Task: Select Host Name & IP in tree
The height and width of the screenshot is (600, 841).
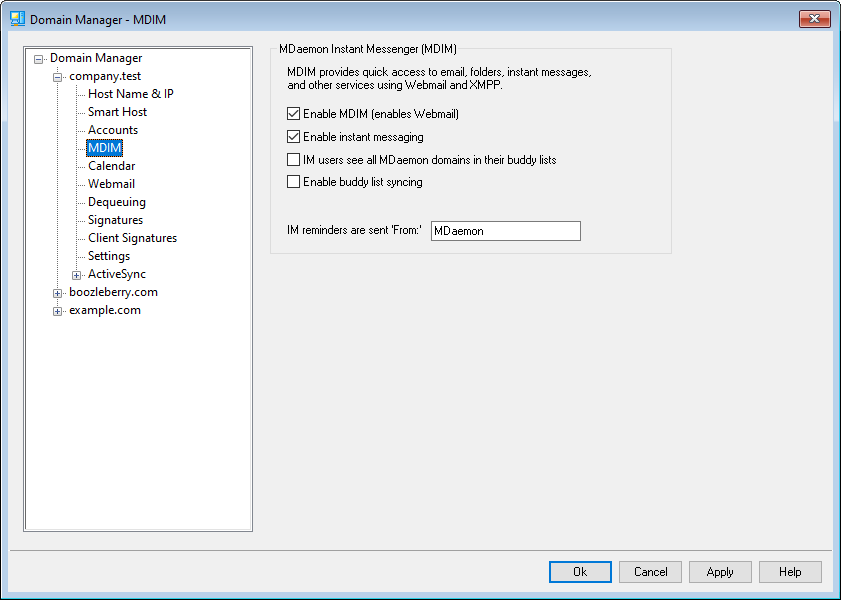Action: (x=130, y=94)
